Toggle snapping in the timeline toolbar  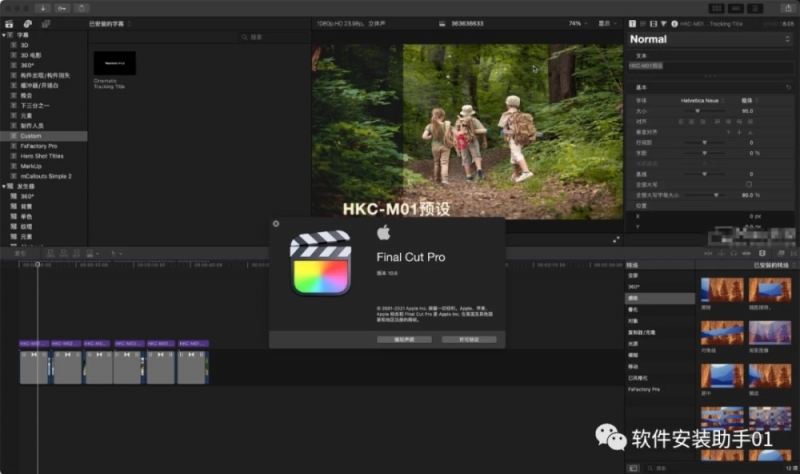[x=746, y=253]
